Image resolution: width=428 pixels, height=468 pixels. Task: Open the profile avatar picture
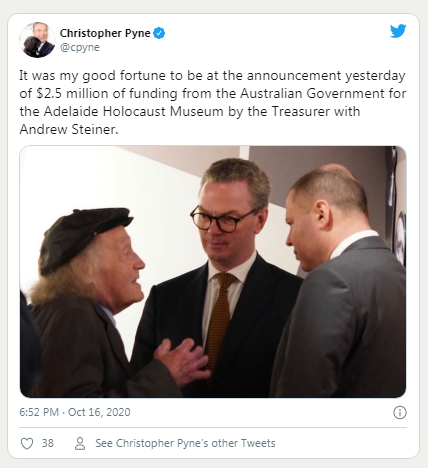(x=37, y=40)
